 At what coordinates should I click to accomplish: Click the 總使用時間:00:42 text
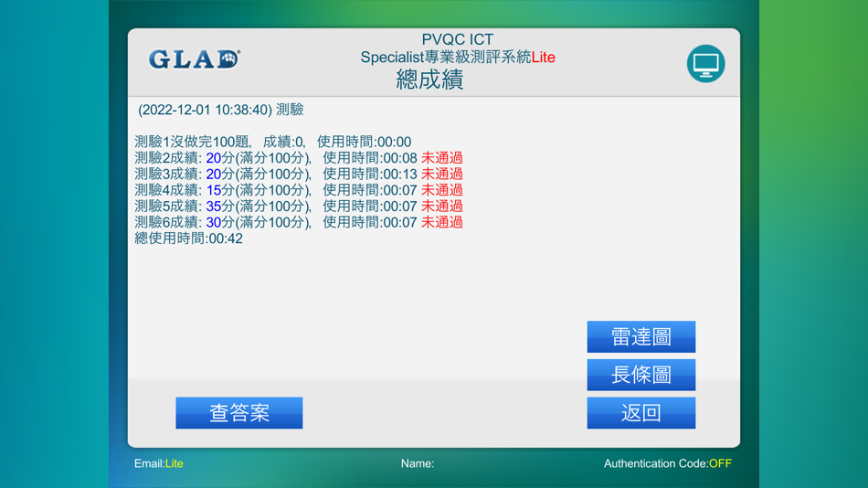coord(189,239)
